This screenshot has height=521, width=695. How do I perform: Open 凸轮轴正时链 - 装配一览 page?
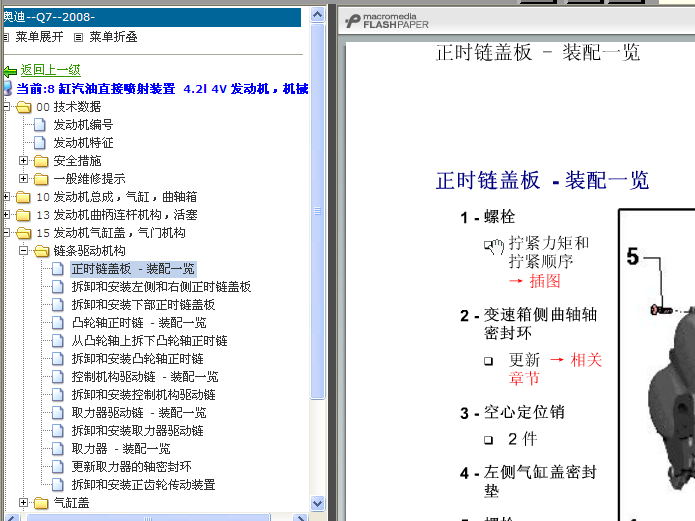(x=139, y=323)
